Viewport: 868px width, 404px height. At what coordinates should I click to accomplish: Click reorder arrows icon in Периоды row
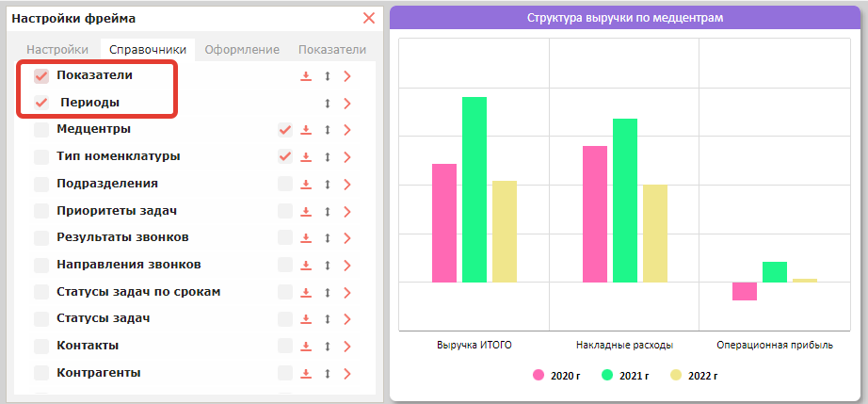pyautogui.click(x=328, y=103)
